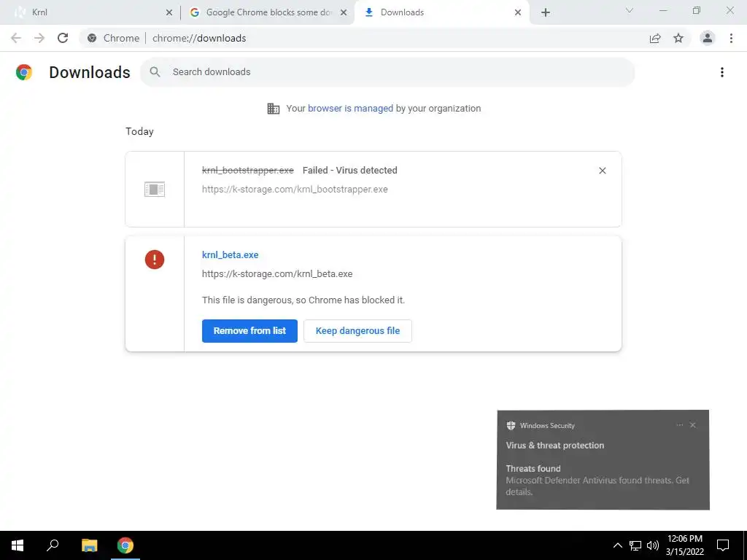Focus the Search downloads field
747x560 pixels.
pos(387,72)
